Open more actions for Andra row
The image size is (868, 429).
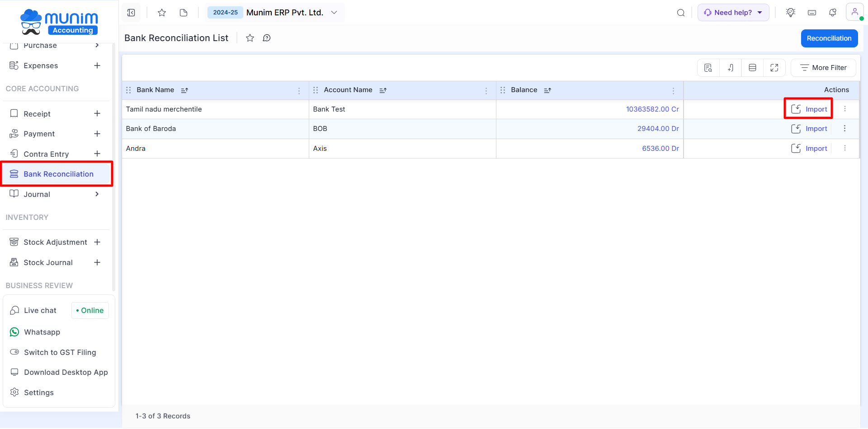click(x=844, y=148)
